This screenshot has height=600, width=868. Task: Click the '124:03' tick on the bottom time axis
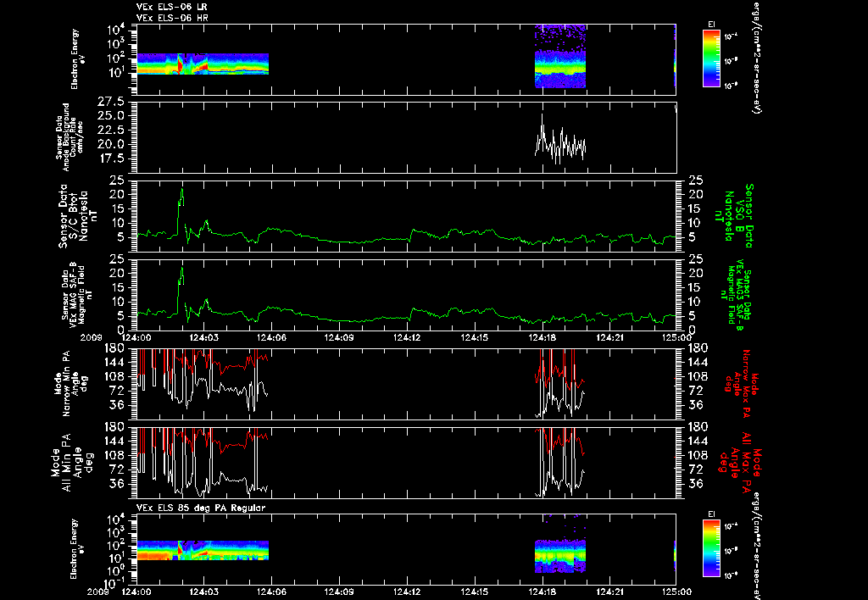tap(203, 592)
